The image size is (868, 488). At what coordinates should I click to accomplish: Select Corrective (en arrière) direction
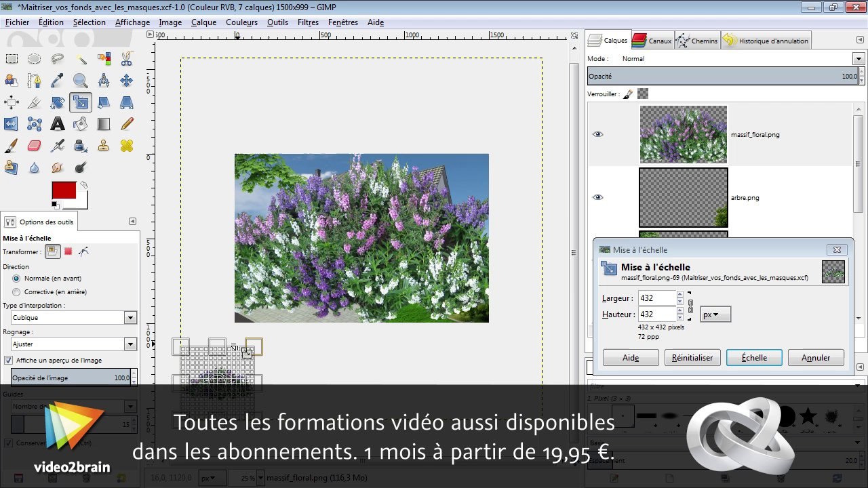click(x=16, y=291)
